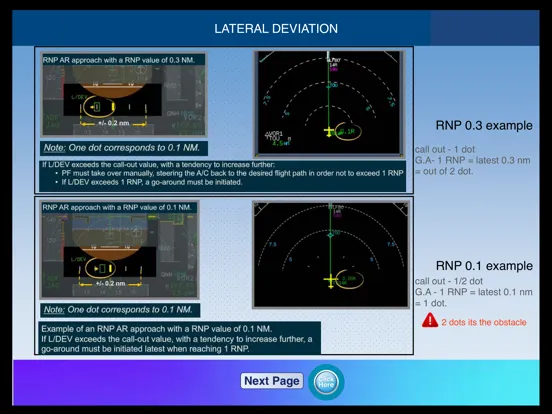The height and width of the screenshot is (414, 552).
Task: Click the yellow aircraft symbol on upper navigation display
Action: click(x=329, y=132)
